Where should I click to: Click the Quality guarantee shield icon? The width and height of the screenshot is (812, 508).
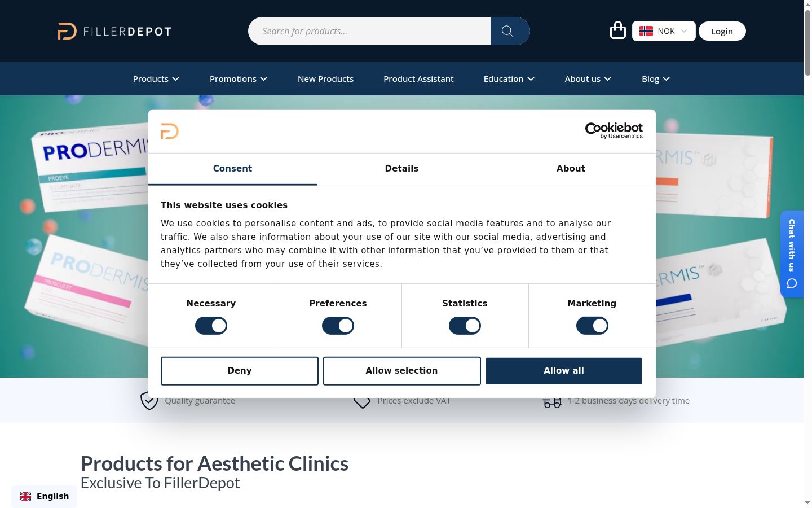tap(149, 400)
